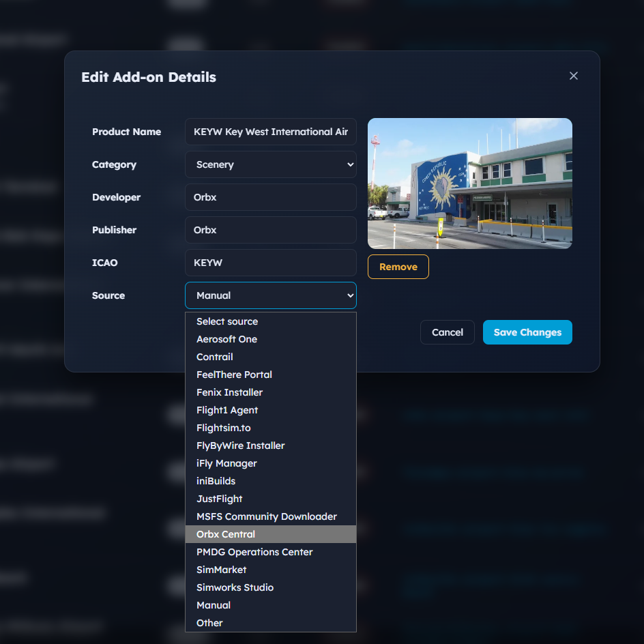Image resolution: width=644 pixels, height=644 pixels.
Task: Select "SimMarket" in the source dropdown
Action: click(221, 570)
